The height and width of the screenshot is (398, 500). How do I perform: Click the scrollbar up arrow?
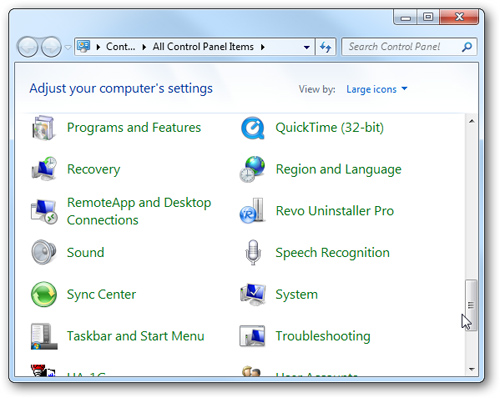(471, 121)
